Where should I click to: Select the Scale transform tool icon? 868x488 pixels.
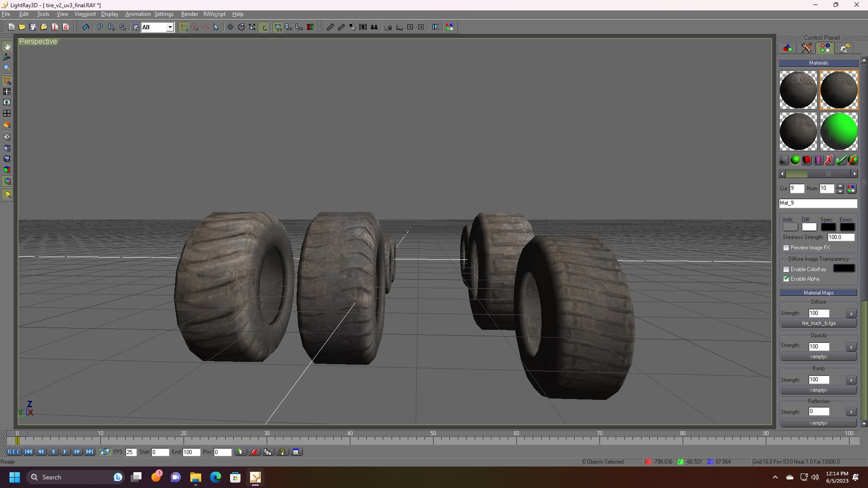(x=252, y=27)
